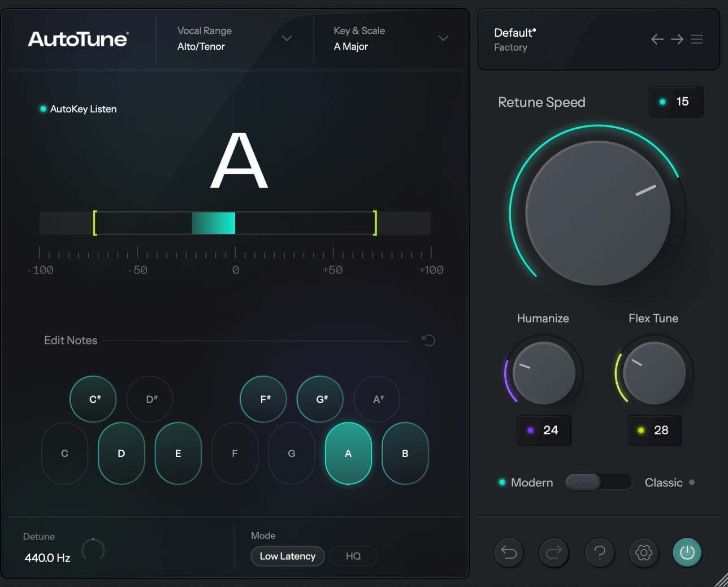
Task: Open the preset hamburger menu icon
Action: coord(696,39)
